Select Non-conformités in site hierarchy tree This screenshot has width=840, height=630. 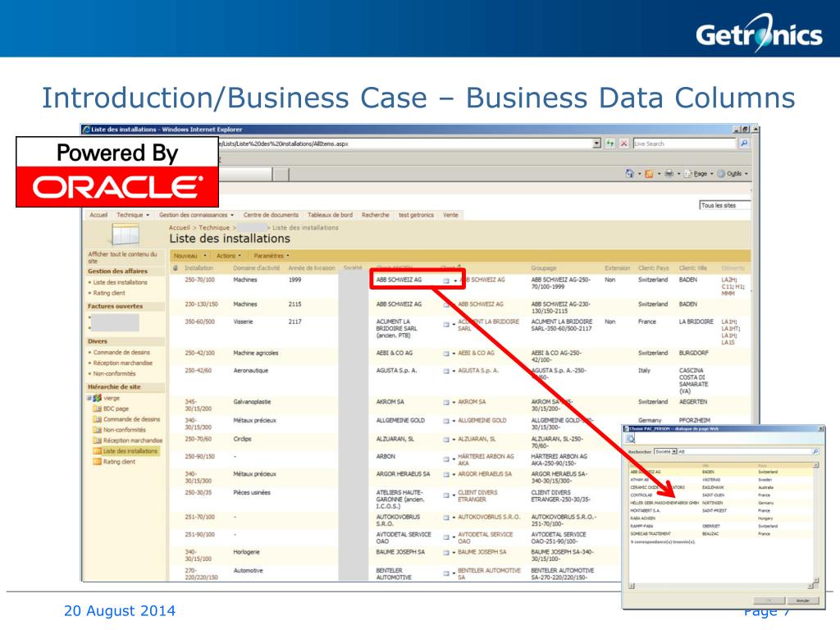coord(125,430)
